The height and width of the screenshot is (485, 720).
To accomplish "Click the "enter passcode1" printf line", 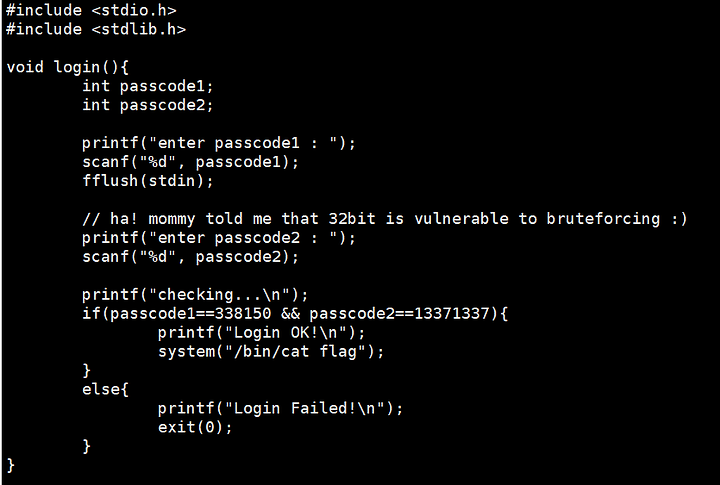I will pos(219,143).
